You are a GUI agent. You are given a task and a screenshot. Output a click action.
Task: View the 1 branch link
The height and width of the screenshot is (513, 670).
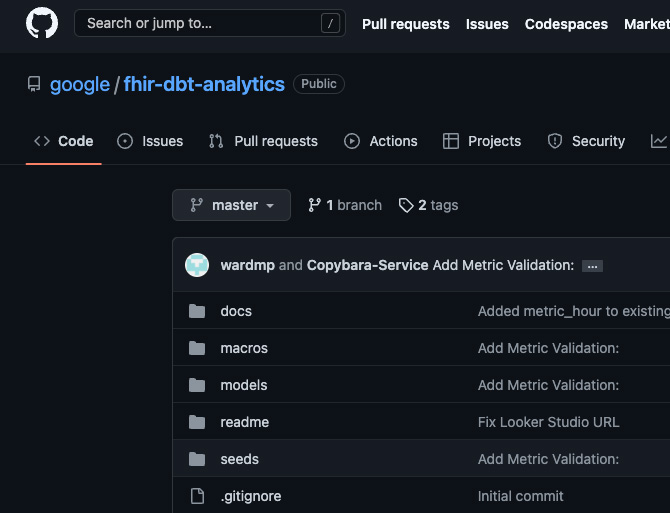coord(345,205)
